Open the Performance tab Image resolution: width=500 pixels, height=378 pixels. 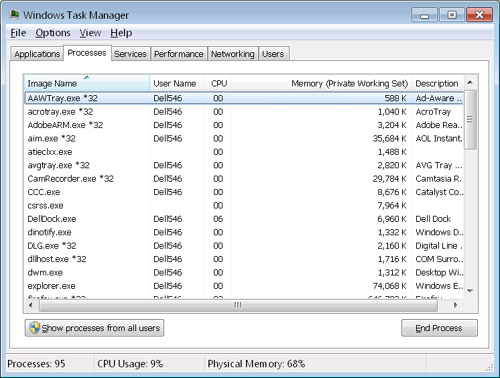pos(179,54)
